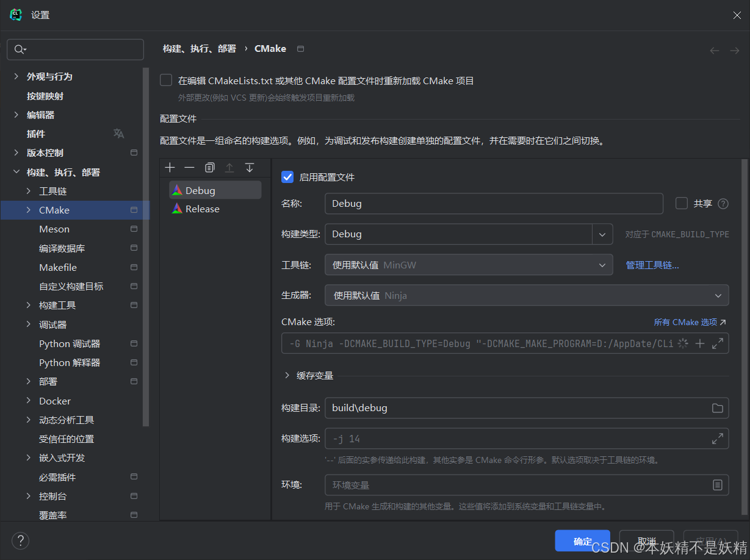The image size is (750, 560).
Task: Expand 外观与行为 tree node
Action: coord(16,76)
